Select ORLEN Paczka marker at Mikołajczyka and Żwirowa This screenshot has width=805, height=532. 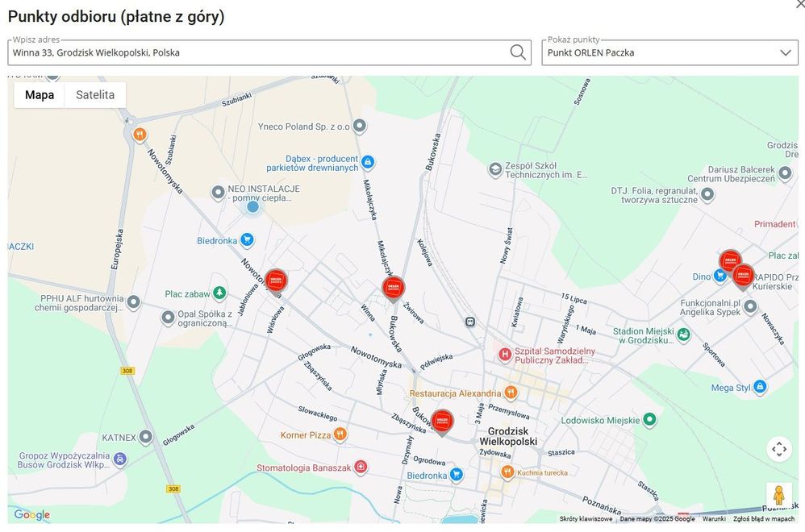(x=394, y=289)
